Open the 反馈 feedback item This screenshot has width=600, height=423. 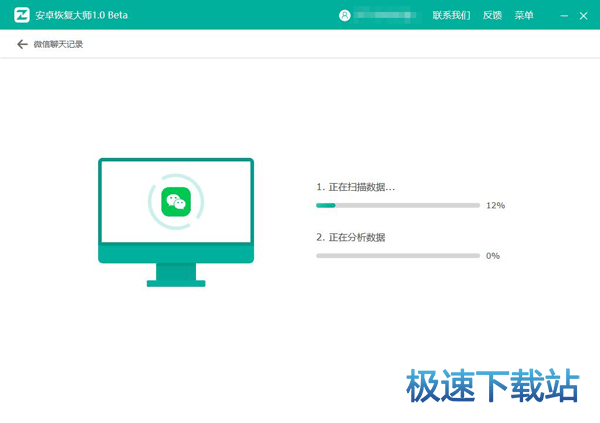click(x=492, y=15)
